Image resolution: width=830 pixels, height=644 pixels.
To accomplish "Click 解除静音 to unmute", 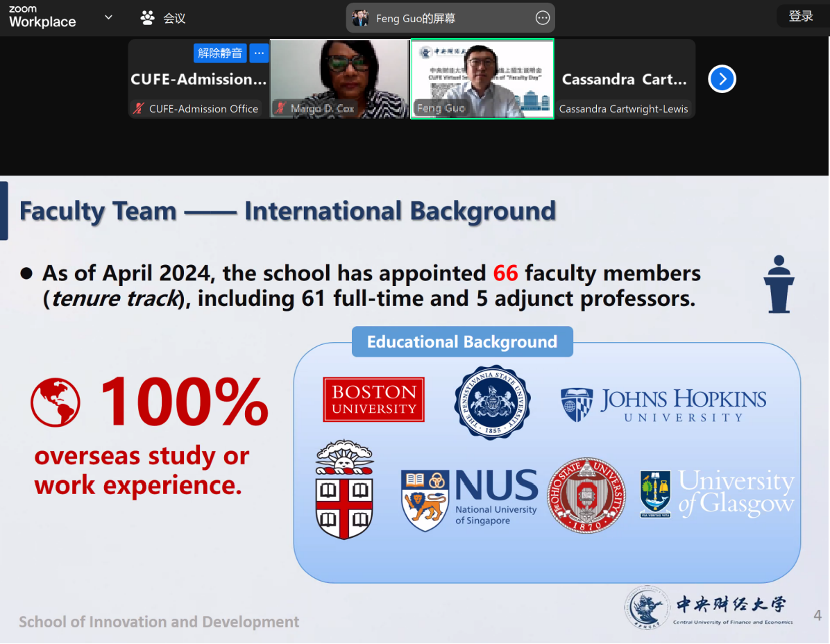I will pyautogui.click(x=220, y=53).
